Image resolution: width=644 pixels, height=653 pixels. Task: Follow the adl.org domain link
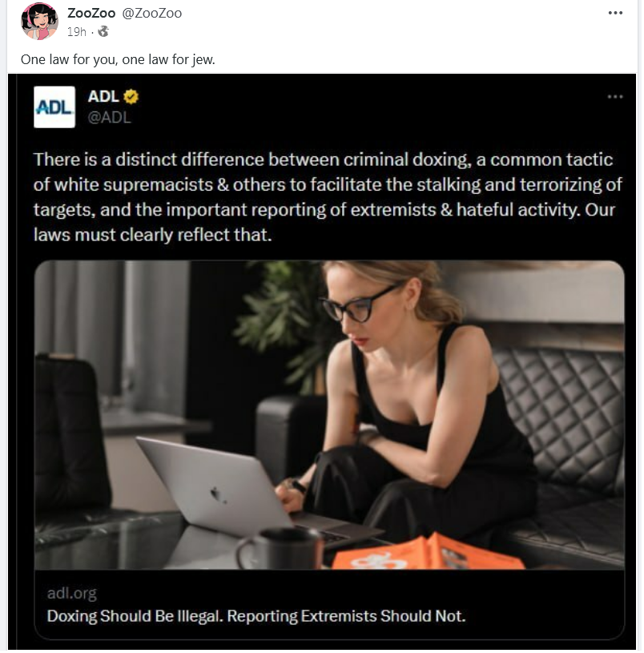click(x=72, y=593)
